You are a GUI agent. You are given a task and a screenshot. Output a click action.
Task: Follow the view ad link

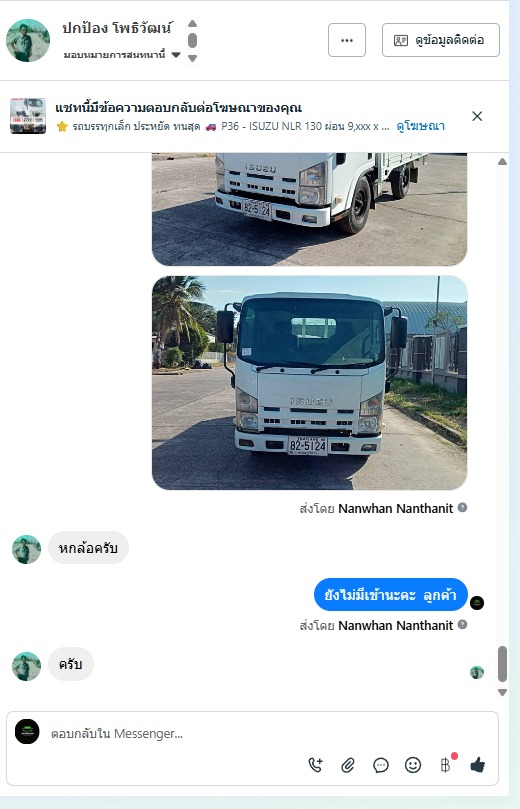[x=420, y=126]
